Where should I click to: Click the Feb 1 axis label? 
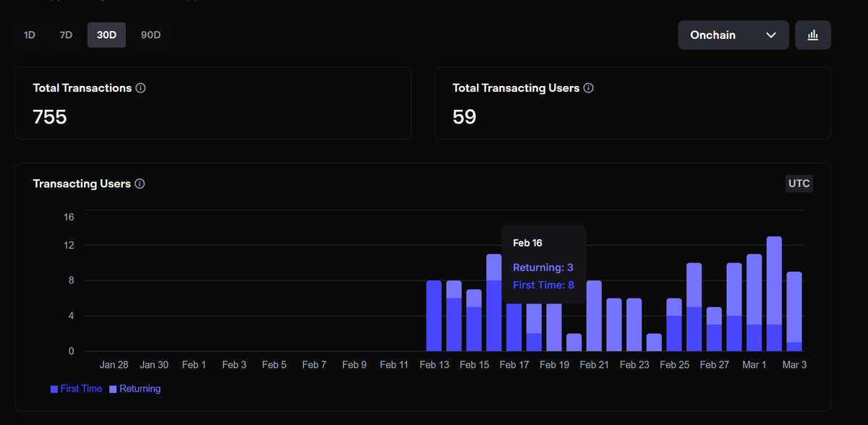[195, 365]
